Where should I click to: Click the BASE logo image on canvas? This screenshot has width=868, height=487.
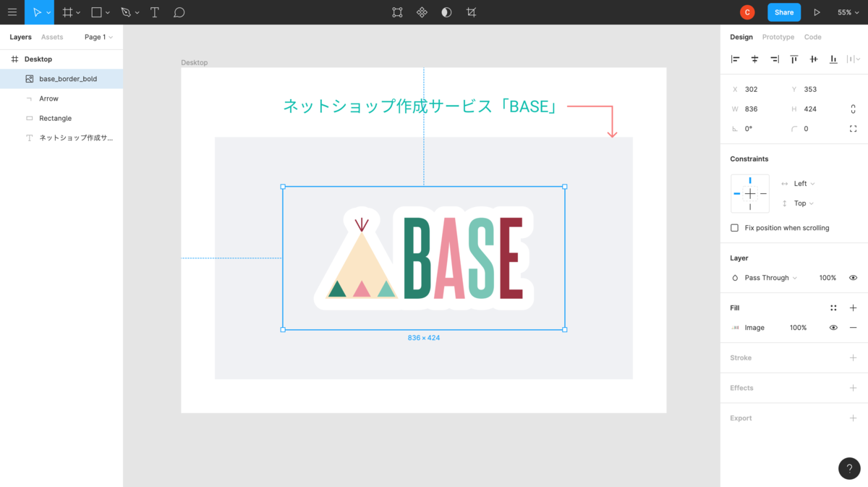423,258
